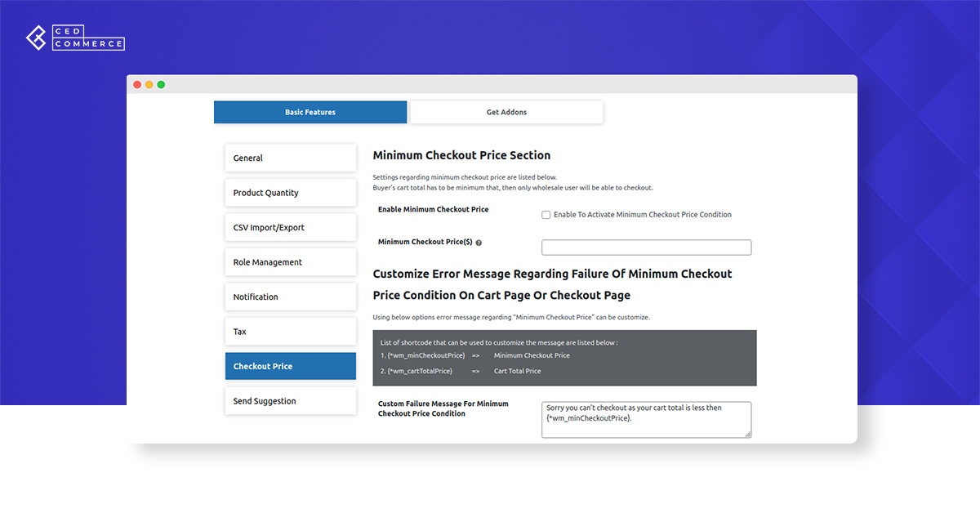Click the help icon beside Minimum Checkout Price
The height and width of the screenshot is (513, 980).
(x=479, y=243)
